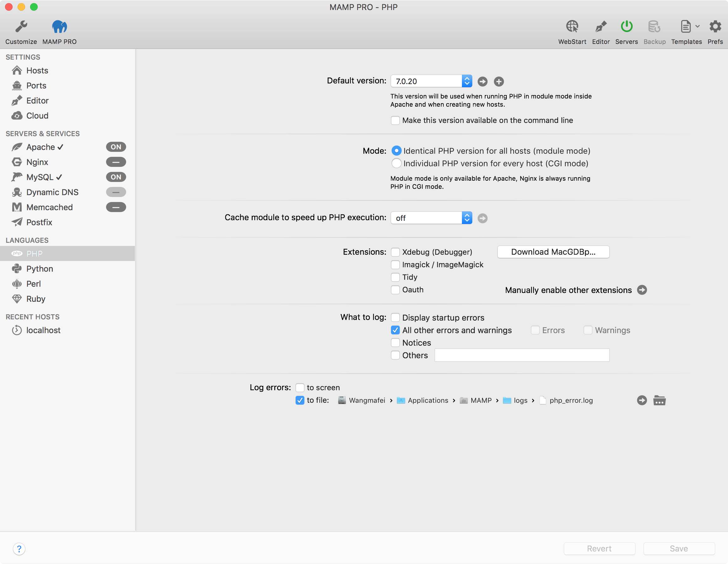Select Hosts in the sidebar
Screen dimensions: 728x564
67,71
